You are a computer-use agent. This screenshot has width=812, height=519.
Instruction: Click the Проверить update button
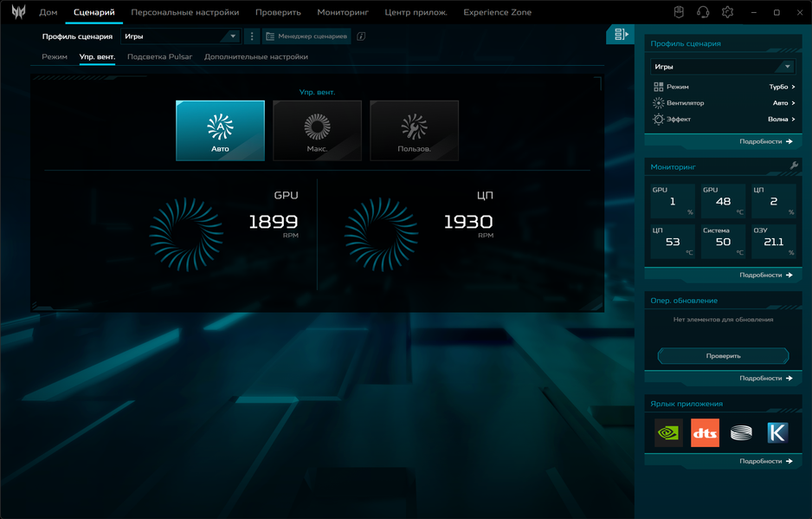pos(723,356)
